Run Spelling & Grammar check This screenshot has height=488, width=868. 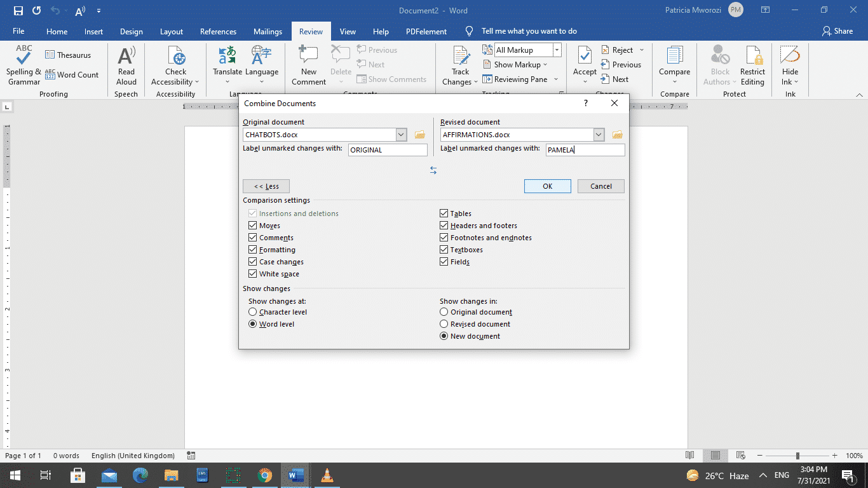[x=23, y=65]
